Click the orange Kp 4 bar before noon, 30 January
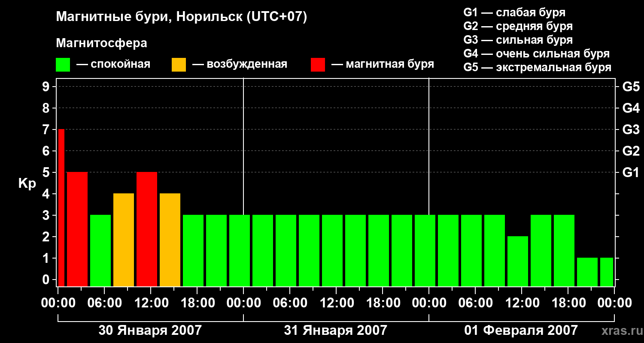This screenshot has width=644, height=343. [x=124, y=240]
